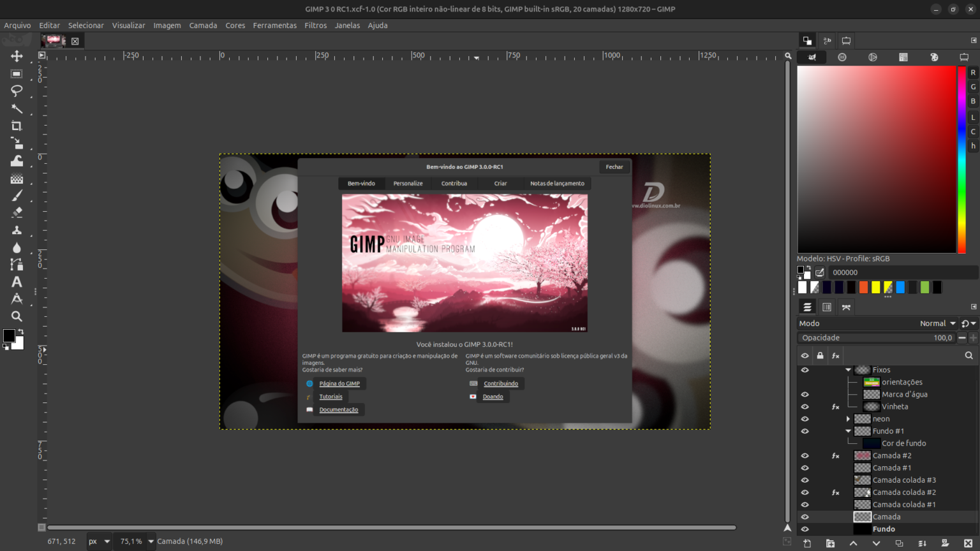Screen dimensions: 980x551
Task: Delete the selected layer using the trash icon
Action: 969,543
